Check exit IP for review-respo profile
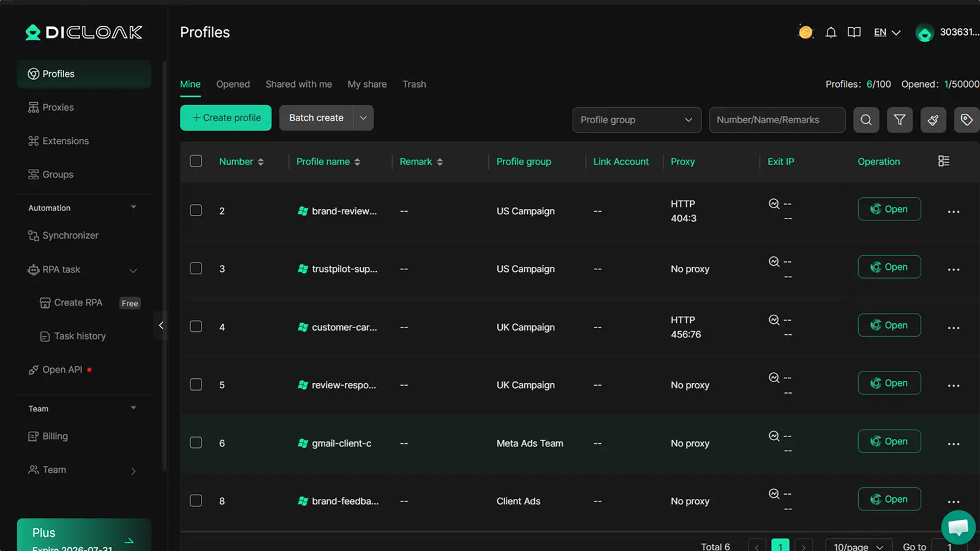Viewport: 980px width, 551px height. (774, 378)
